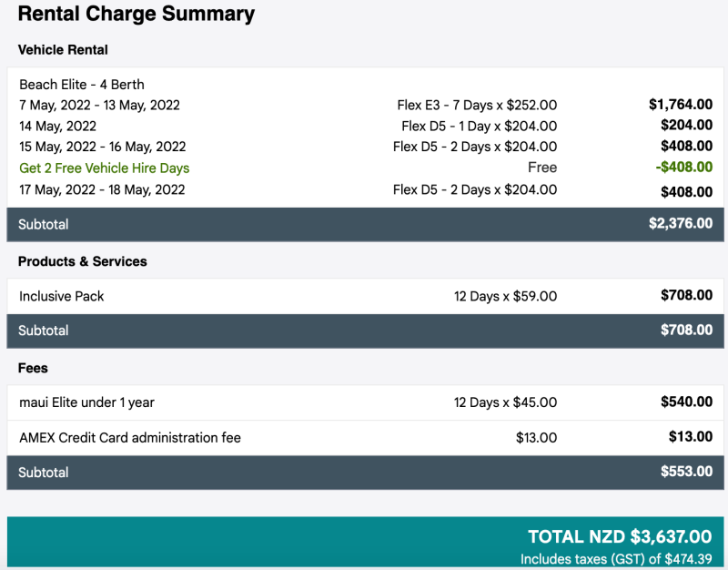Viewport: 728px width, 570px height.
Task: Click the Rental Charge Summary heading
Action: [x=136, y=14]
